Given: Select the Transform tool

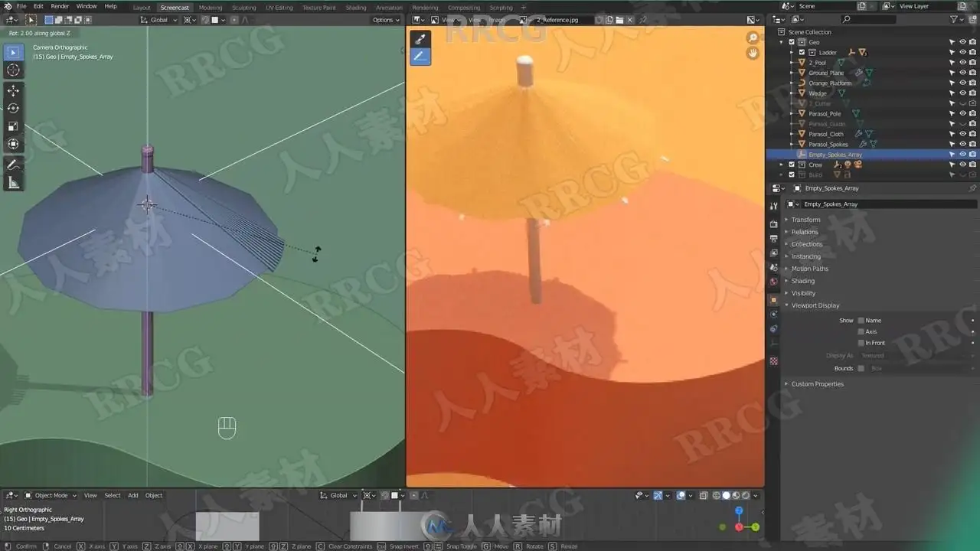Looking at the screenshot, I should [13, 143].
